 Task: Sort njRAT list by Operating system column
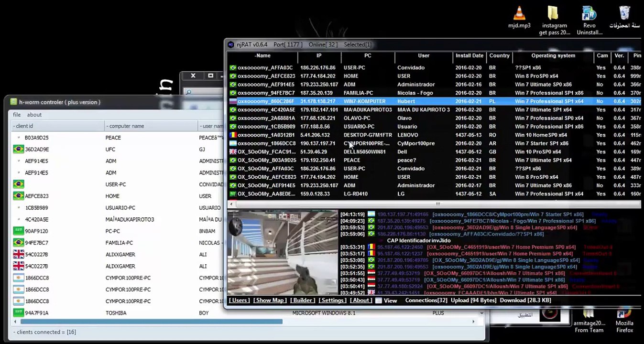point(553,56)
